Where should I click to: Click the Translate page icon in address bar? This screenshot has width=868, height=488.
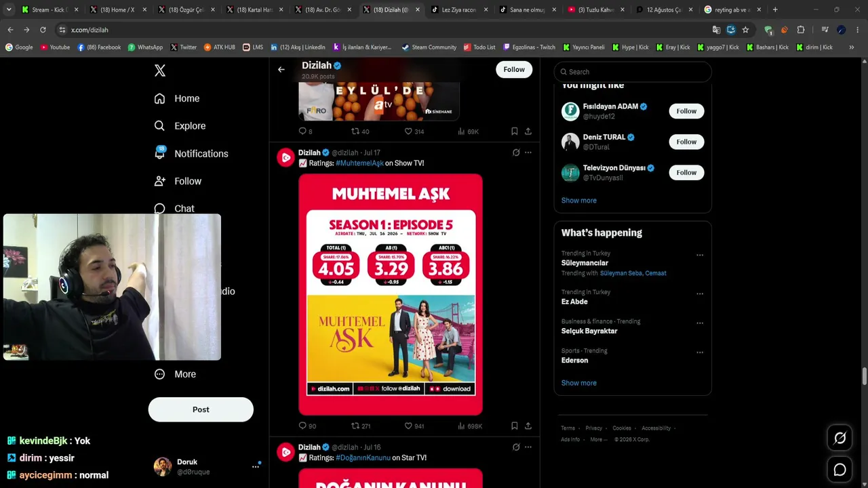click(716, 30)
